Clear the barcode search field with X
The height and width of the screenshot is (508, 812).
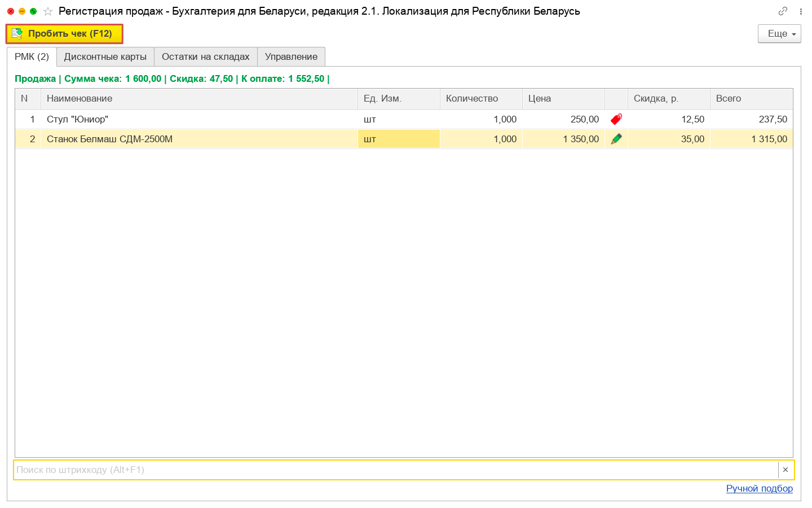(x=785, y=470)
